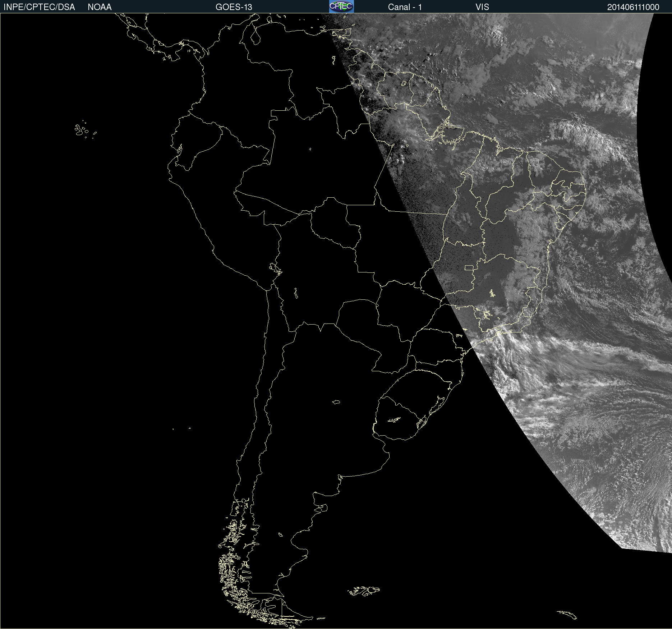672x629 pixels.
Task: Click the Mar Chiquita lake outline in Argentina
Action: [336, 402]
